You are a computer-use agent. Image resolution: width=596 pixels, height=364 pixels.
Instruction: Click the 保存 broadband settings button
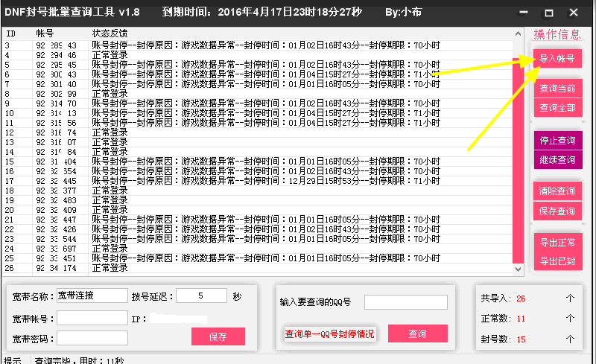218,336
